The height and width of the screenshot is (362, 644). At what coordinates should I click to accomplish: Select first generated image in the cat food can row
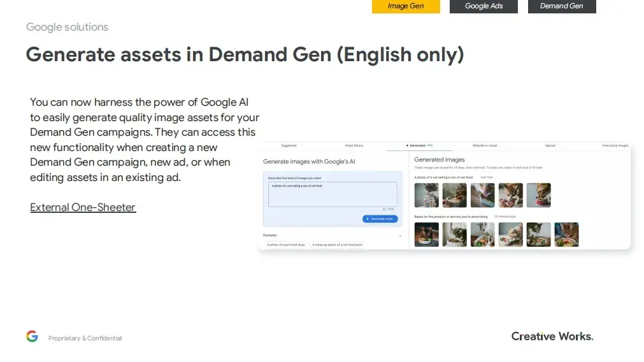click(x=426, y=195)
